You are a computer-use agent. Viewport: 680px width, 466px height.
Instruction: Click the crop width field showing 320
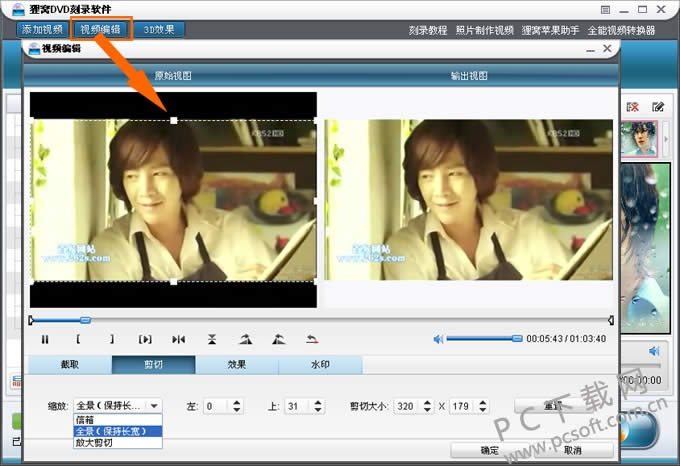(407, 406)
